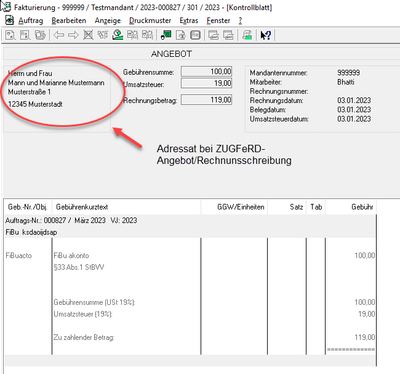Click the Tab column header

pos(316,207)
